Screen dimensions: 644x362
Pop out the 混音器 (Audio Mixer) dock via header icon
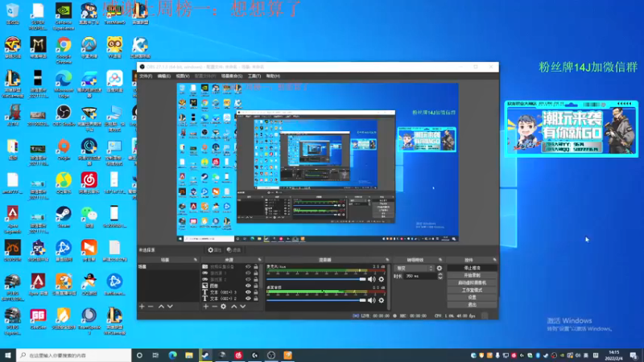point(387,260)
